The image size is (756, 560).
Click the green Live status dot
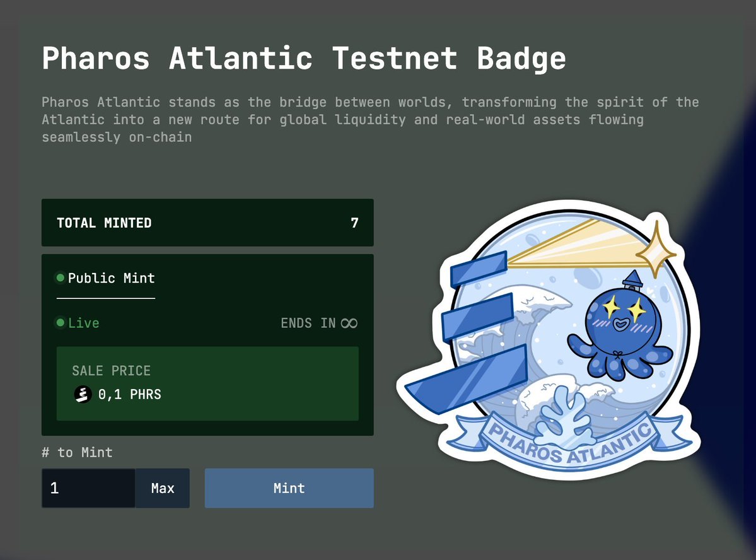(61, 322)
